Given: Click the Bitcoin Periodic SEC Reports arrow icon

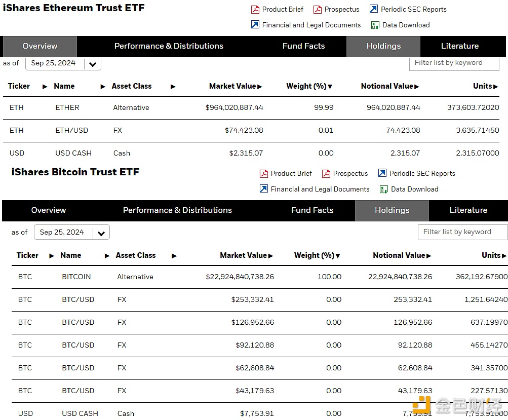Looking at the screenshot, I should [382, 173].
